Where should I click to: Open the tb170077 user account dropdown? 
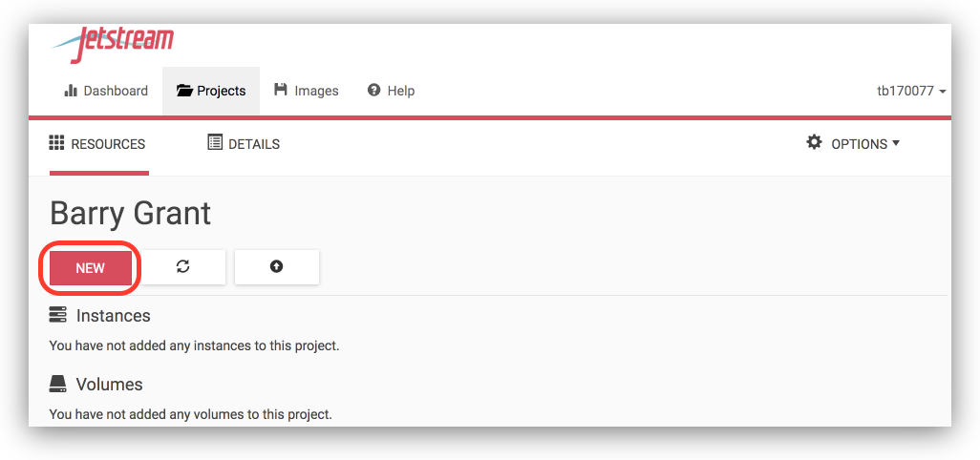(x=911, y=91)
